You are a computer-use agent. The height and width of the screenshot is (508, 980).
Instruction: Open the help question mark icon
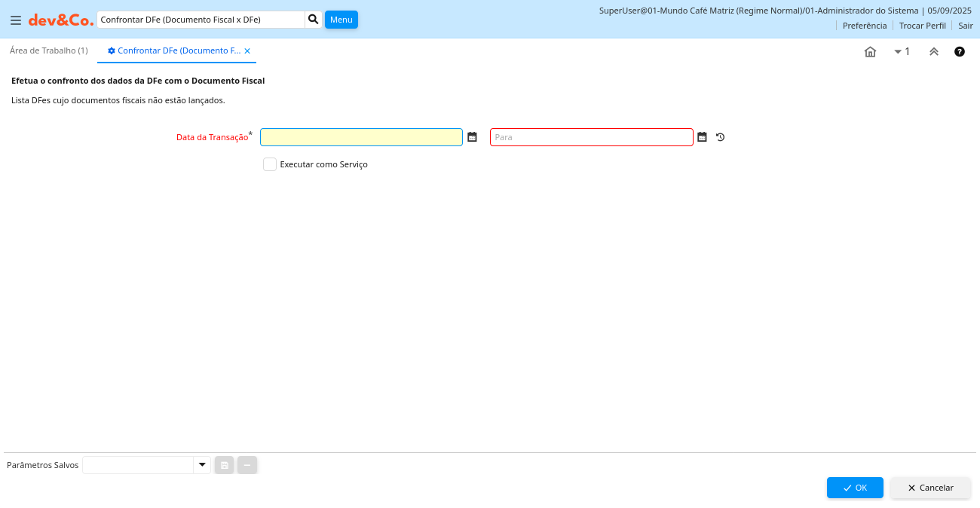[x=960, y=52]
